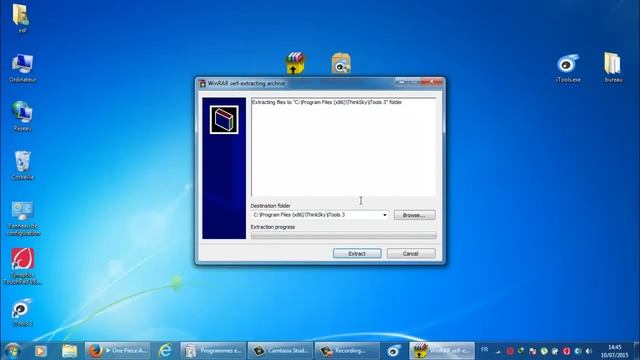Screen dimensions: 640x360
Task: Click the iTools taskbar icon
Action: (x=394, y=351)
